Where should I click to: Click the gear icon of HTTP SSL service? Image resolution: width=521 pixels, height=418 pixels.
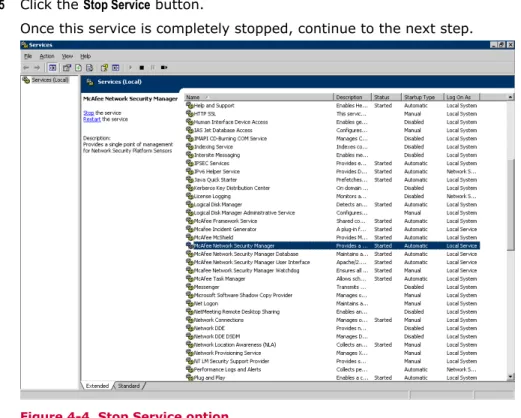(x=190, y=114)
